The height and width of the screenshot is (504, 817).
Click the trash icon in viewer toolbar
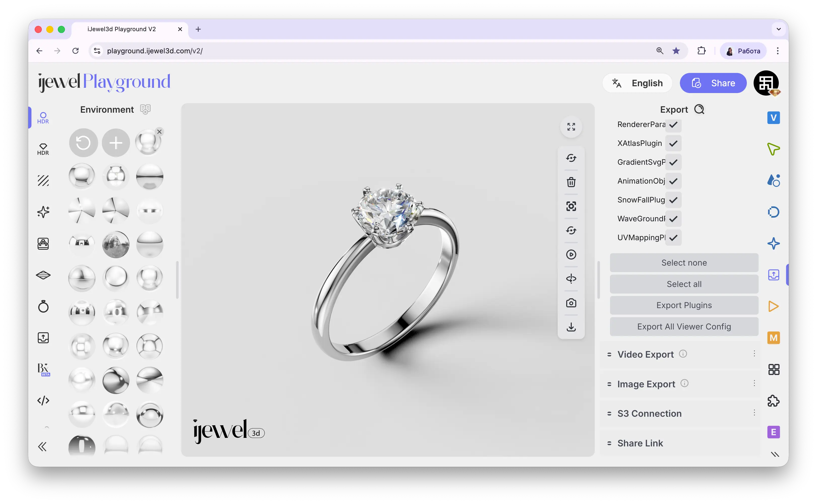[x=571, y=182]
